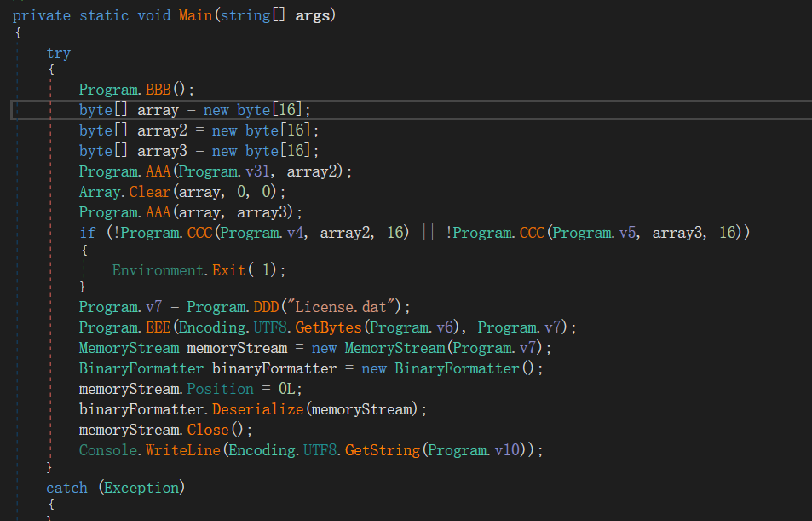Click the MemoryStream type at line start

coord(129,348)
